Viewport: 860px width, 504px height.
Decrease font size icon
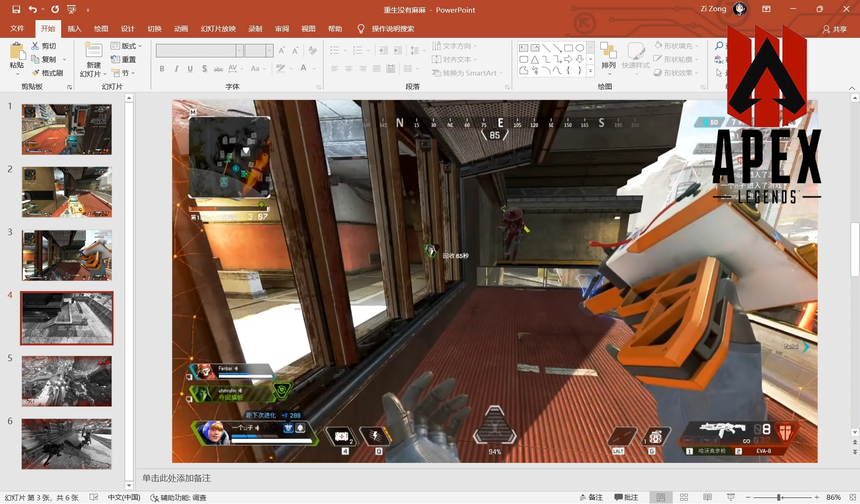click(x=295, y=50)
